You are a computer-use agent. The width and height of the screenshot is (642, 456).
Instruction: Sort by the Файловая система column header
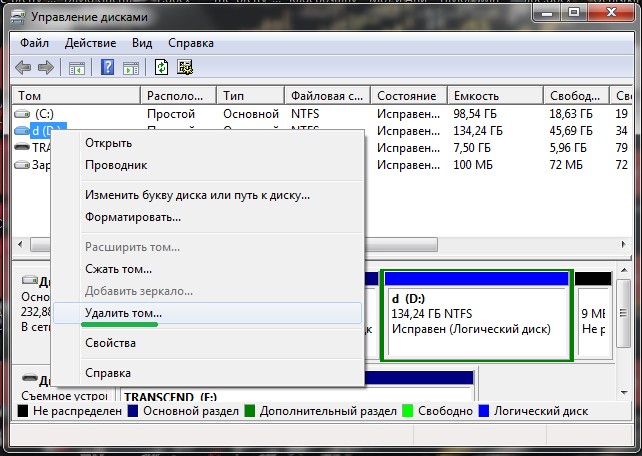tap(328, 95)
